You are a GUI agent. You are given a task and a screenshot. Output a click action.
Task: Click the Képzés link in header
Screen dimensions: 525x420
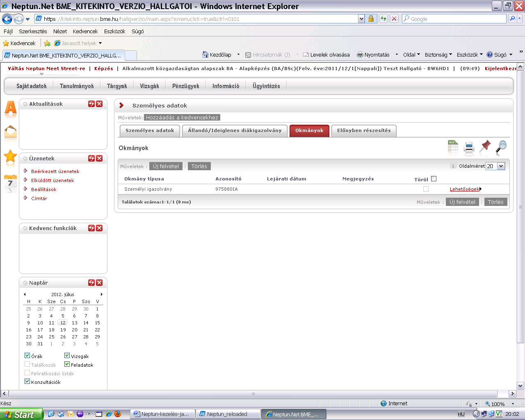[x=104, y=68]
